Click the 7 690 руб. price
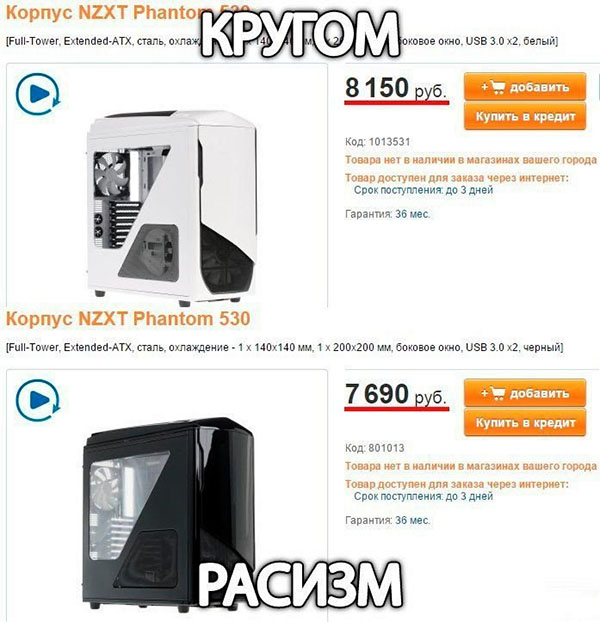 pos(396,394)
